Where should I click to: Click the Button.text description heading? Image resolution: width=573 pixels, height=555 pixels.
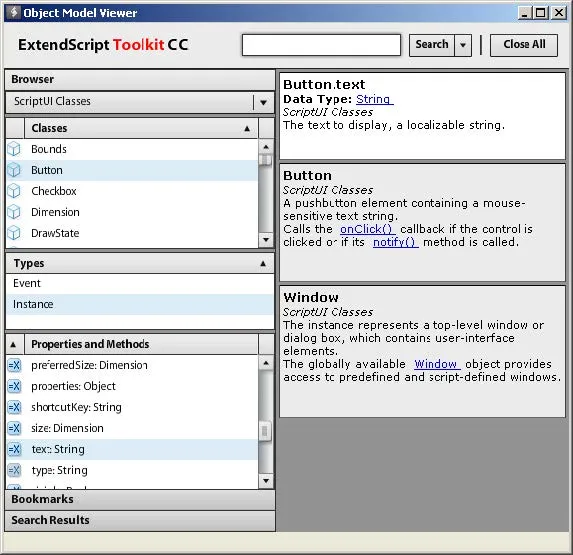point(324,85)
